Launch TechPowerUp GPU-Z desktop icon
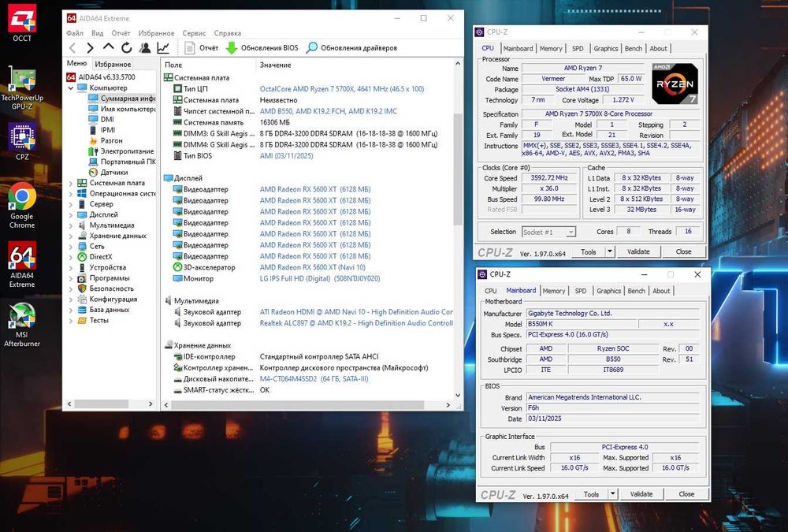The height and width of the screenshot is (532, 788). coord(22,87)
